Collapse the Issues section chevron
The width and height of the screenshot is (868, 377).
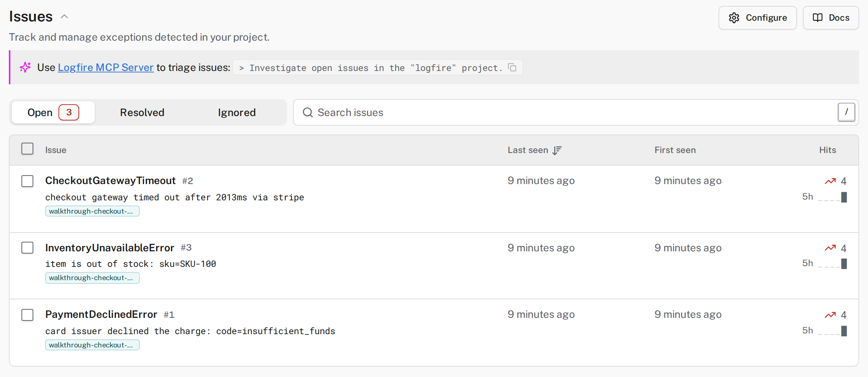tap(64, 17)
